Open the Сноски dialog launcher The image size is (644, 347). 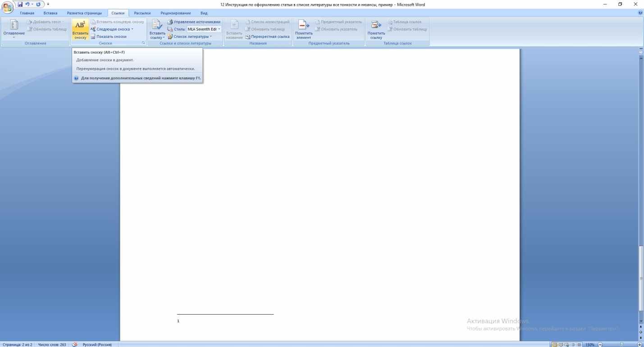point(143,43)
